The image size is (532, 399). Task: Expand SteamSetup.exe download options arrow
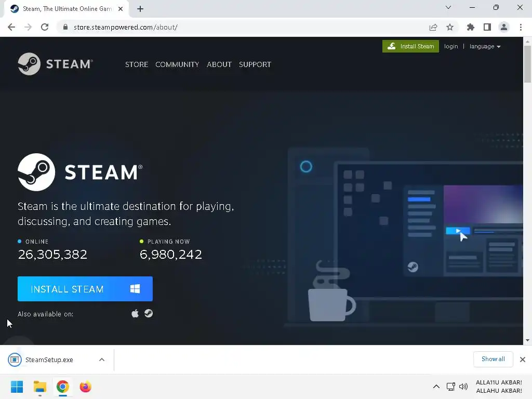point(102,360)
